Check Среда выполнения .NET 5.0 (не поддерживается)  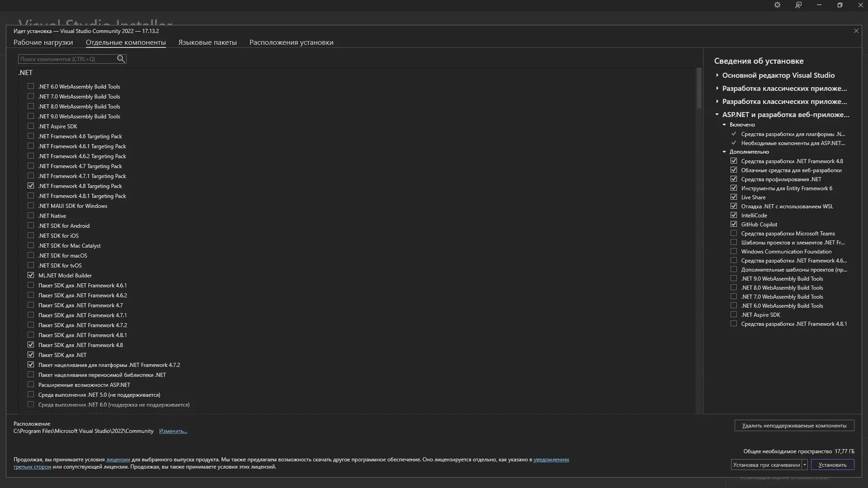click(x=31, y=394)
